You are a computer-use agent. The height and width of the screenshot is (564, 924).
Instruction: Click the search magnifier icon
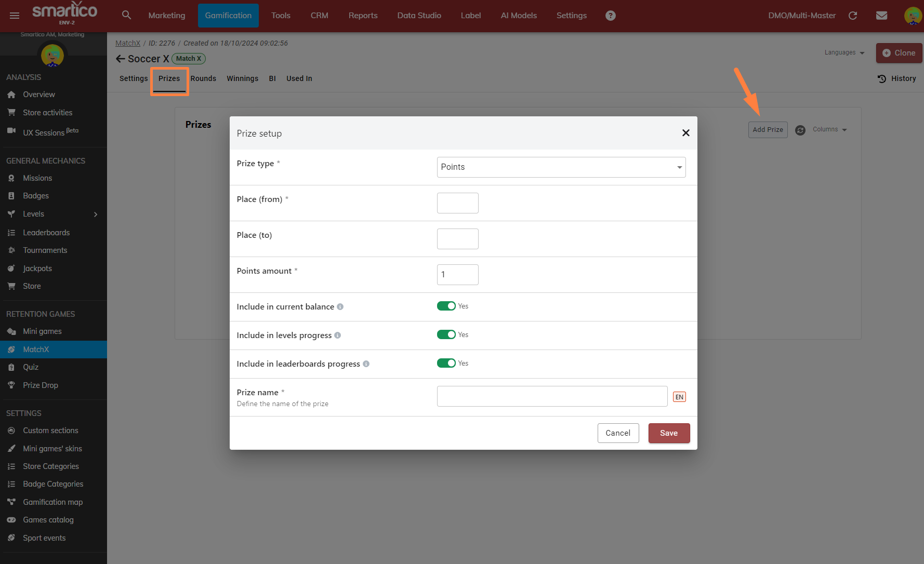click(126, 15)
